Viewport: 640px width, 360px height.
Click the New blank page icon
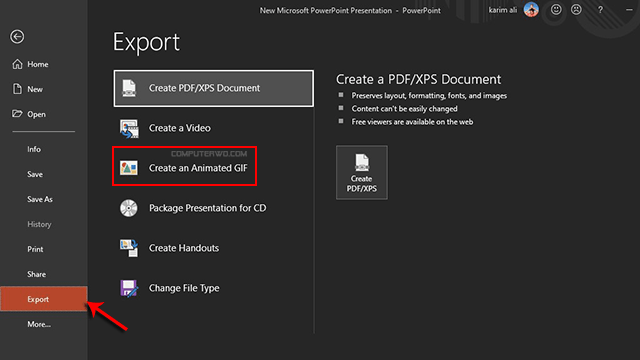coord(17,89)
